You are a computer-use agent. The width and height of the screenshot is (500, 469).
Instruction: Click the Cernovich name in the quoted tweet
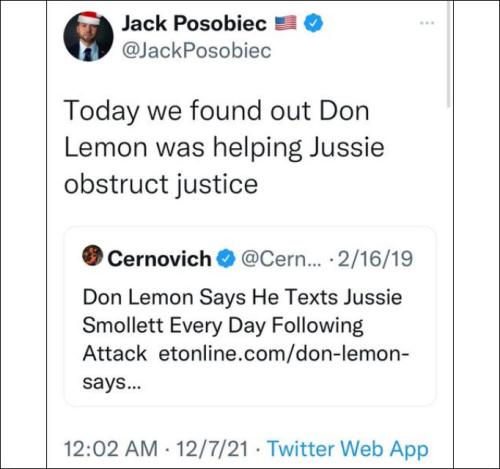[x=159, y=259]
